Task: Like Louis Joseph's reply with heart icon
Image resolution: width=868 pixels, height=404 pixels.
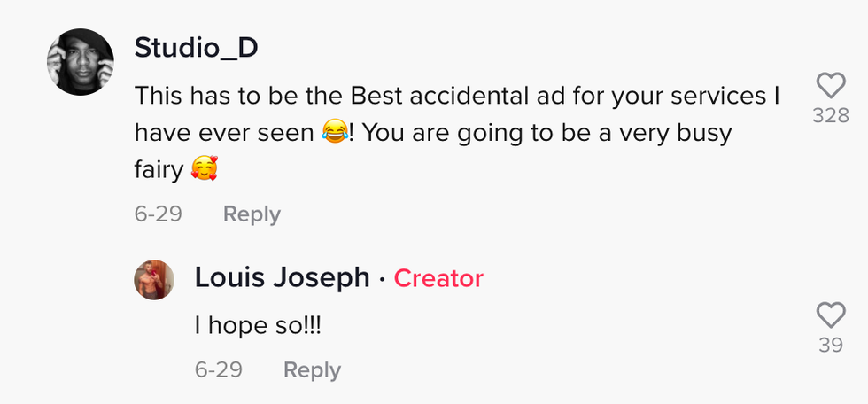Action: point(830,315)
